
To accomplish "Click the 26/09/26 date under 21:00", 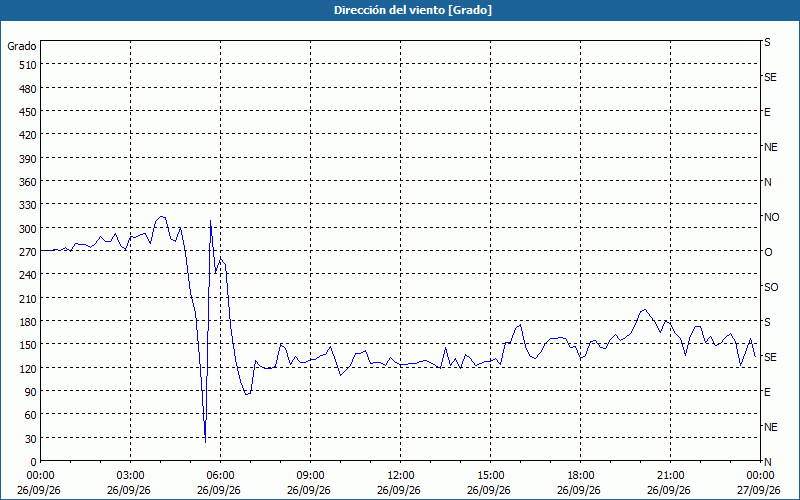I will tap(669, 490).
